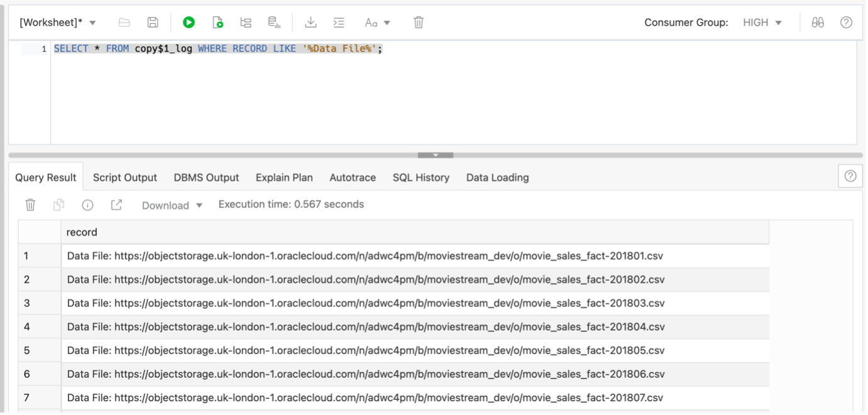The image size is (868, 415).
Task: Open the Download dropdown in results toolbar
Action: 171,205
